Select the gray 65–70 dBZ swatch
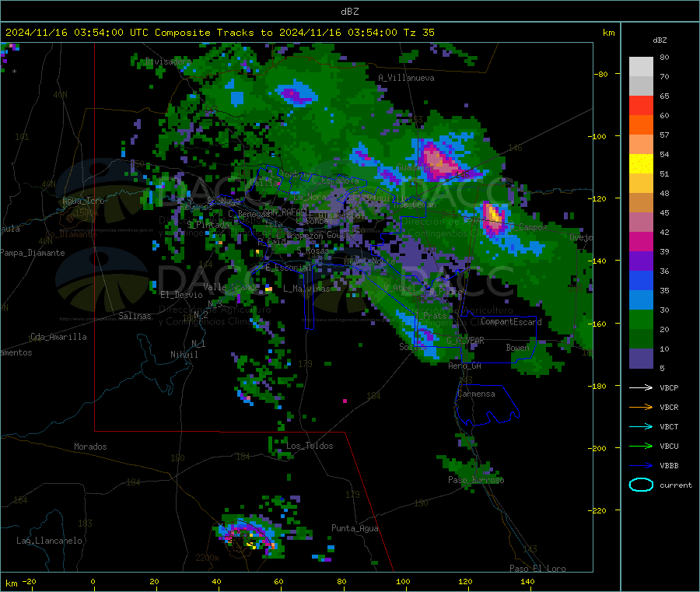Image resolution: width=700 pixels, height=592 pixels. click(x=641, y=86)
